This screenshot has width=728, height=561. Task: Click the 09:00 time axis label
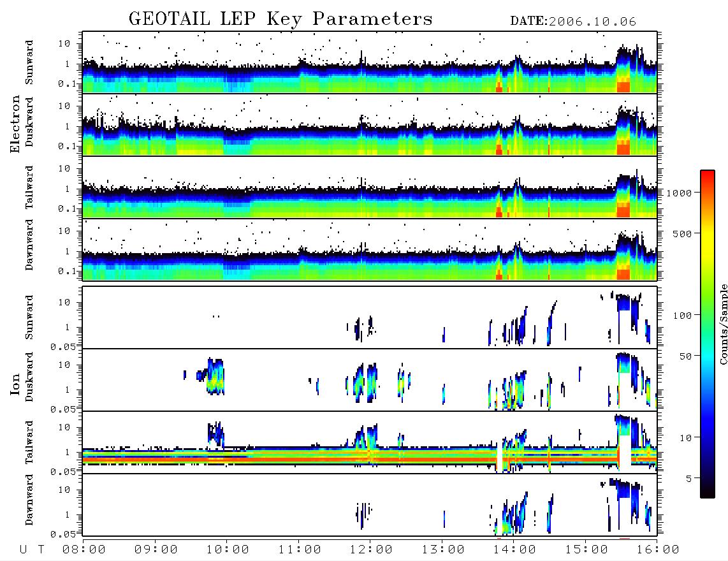(156, 550)
